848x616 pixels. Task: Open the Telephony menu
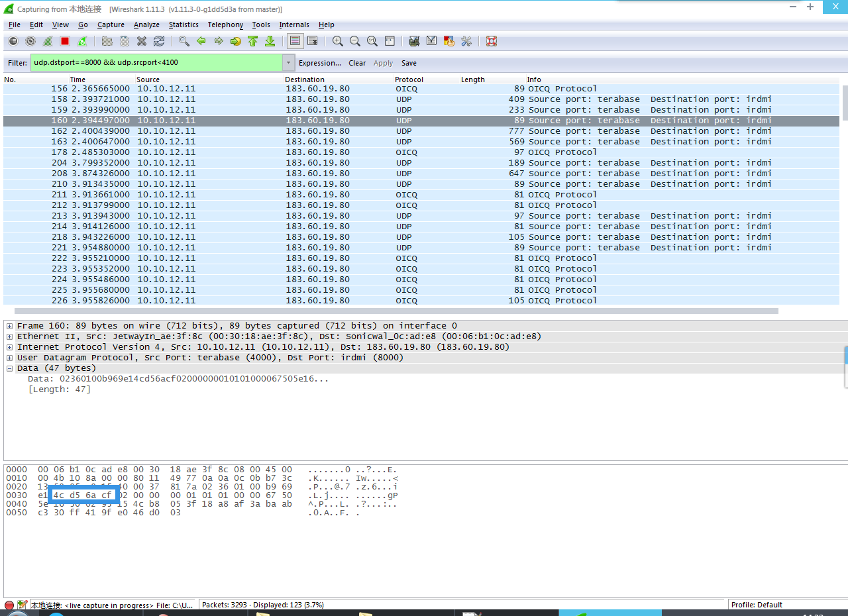[x=225, y=25]
